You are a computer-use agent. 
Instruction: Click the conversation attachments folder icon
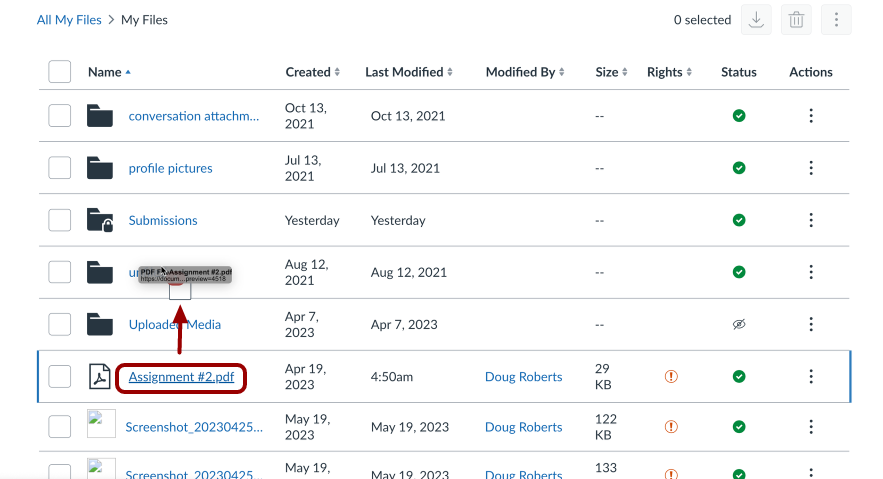(x=100, y=116)
